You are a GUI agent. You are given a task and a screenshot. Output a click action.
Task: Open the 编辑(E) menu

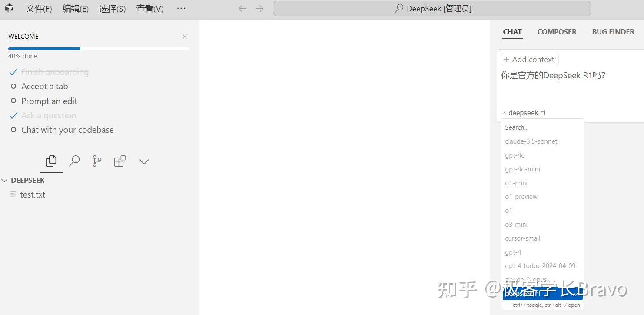click(76, 9)
